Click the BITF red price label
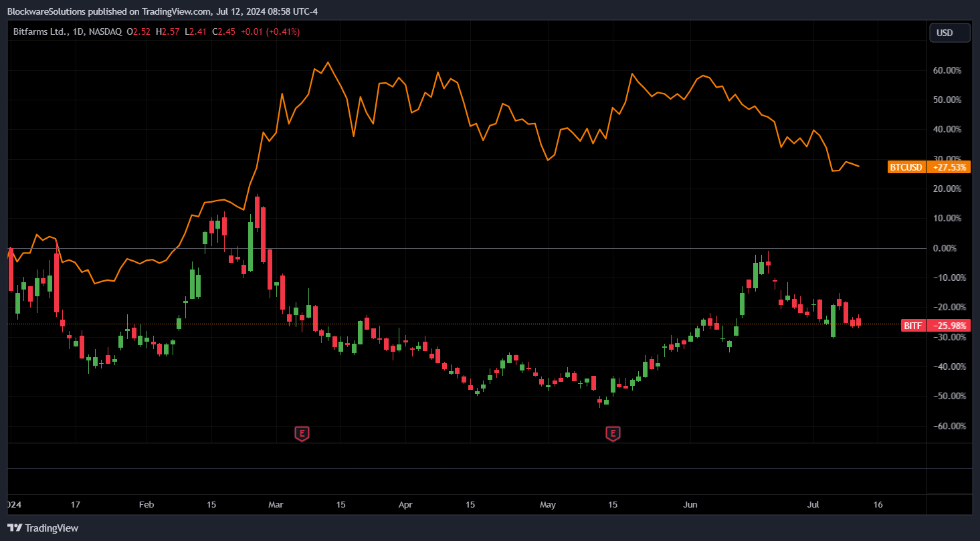The width and height of the screenshot is (980, 541). [912, 326]
